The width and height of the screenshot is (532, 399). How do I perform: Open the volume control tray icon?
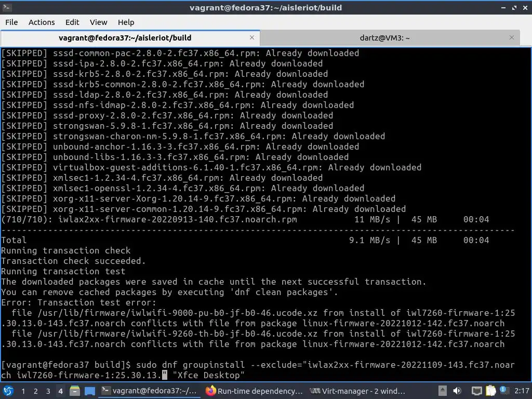point(457,391)
